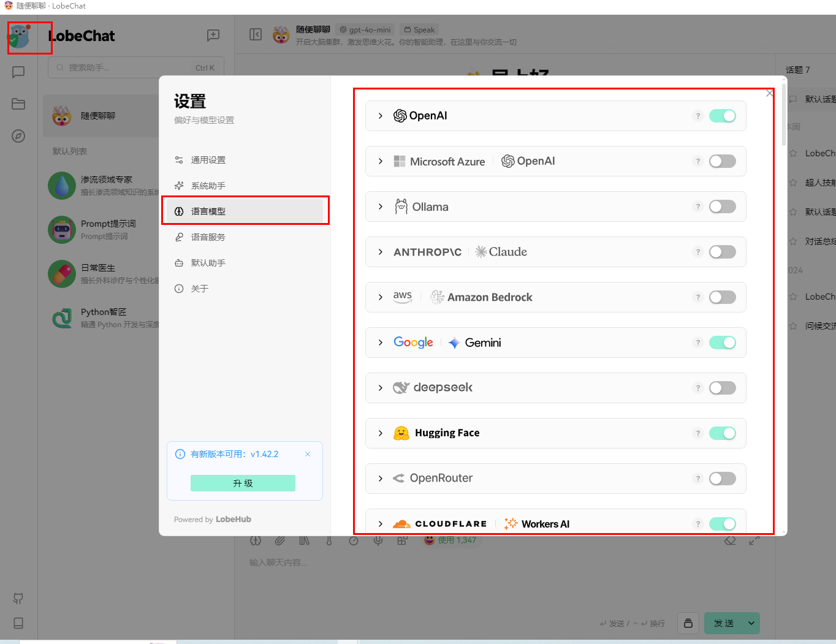Collapse the session panel icon
The height and width of the screenshot is (644, 836).
256,34
